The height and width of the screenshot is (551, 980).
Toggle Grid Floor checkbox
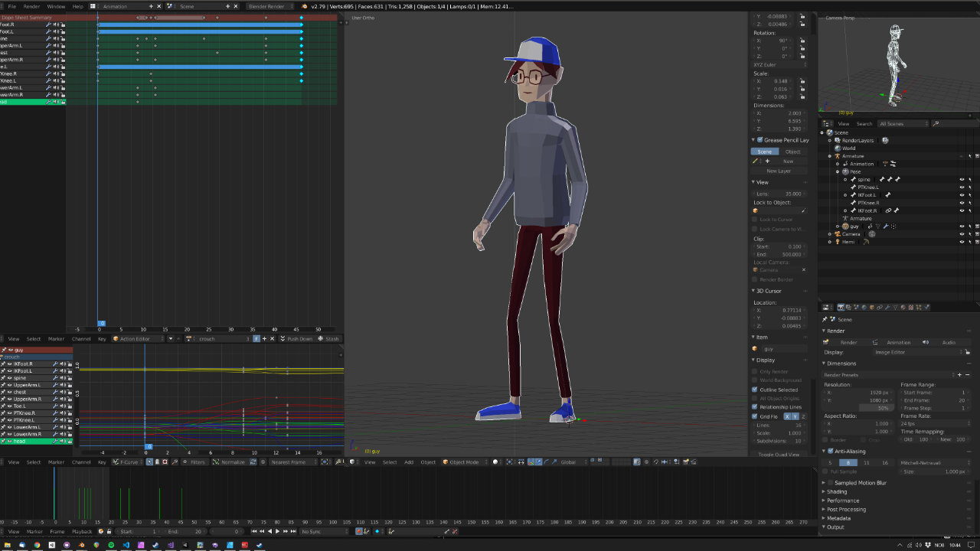tap(755, 416)
